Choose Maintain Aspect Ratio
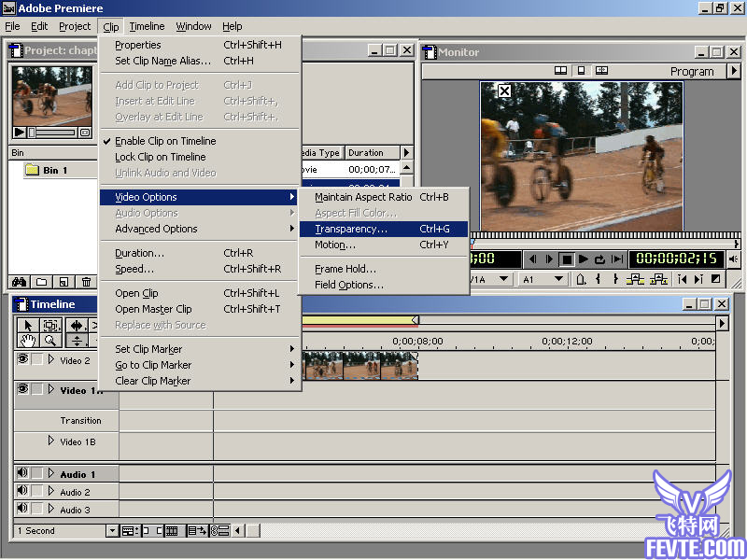The image size is (747, 560). pyautogui.click(x=384, y=197)
